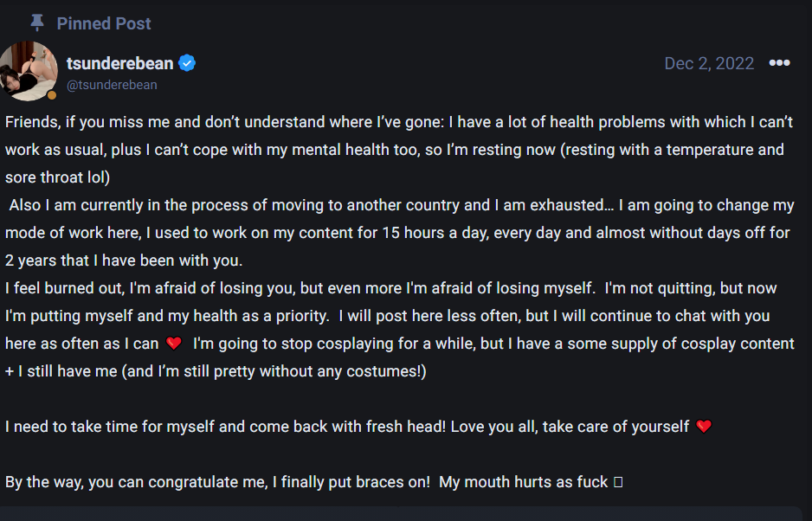Click the red heart after "as often as I can"
812x521 pixels.
174,344
